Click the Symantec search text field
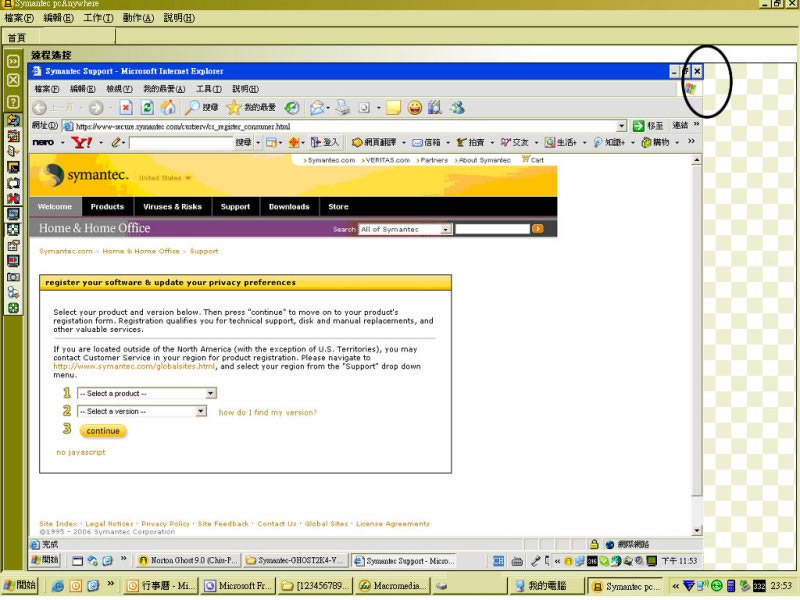 (x=492, y=229)
